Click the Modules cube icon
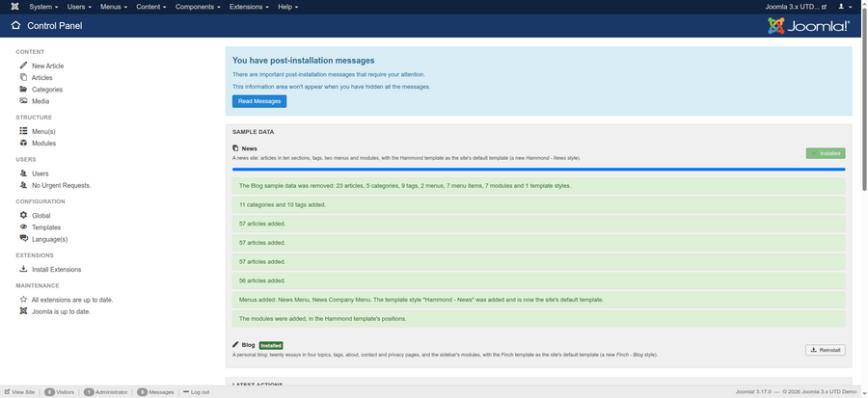 click(x=23, y=143)
